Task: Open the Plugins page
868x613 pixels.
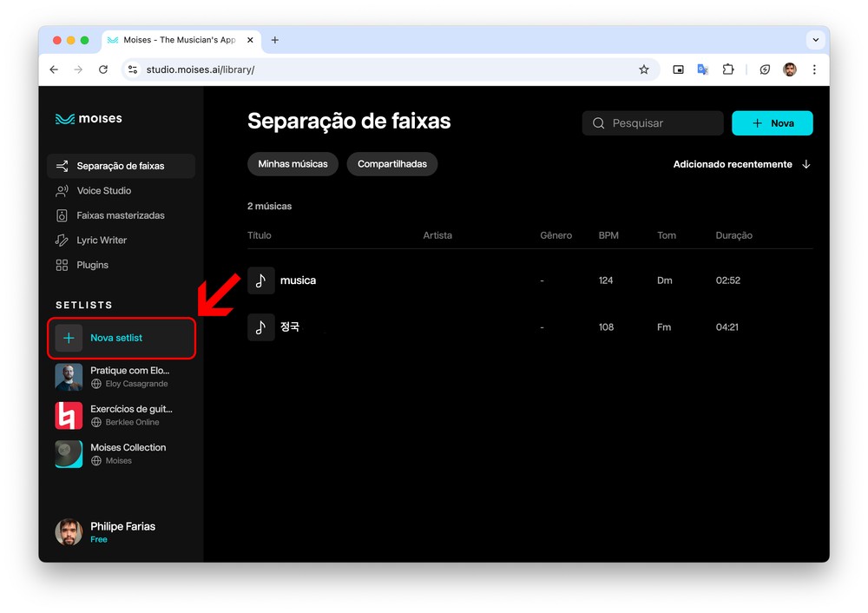Action: pos(92,265)
